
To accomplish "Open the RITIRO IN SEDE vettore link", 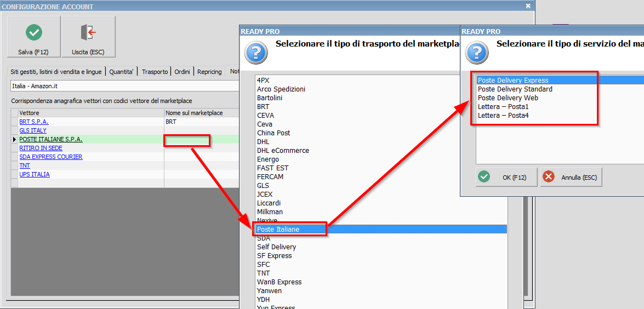I will (x=41, y=148).
